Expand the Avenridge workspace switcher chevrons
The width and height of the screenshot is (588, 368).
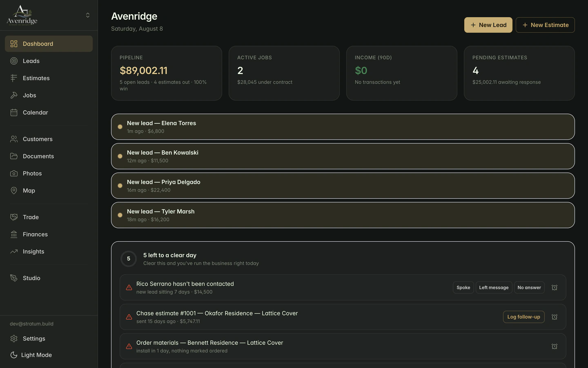[88, 15]
